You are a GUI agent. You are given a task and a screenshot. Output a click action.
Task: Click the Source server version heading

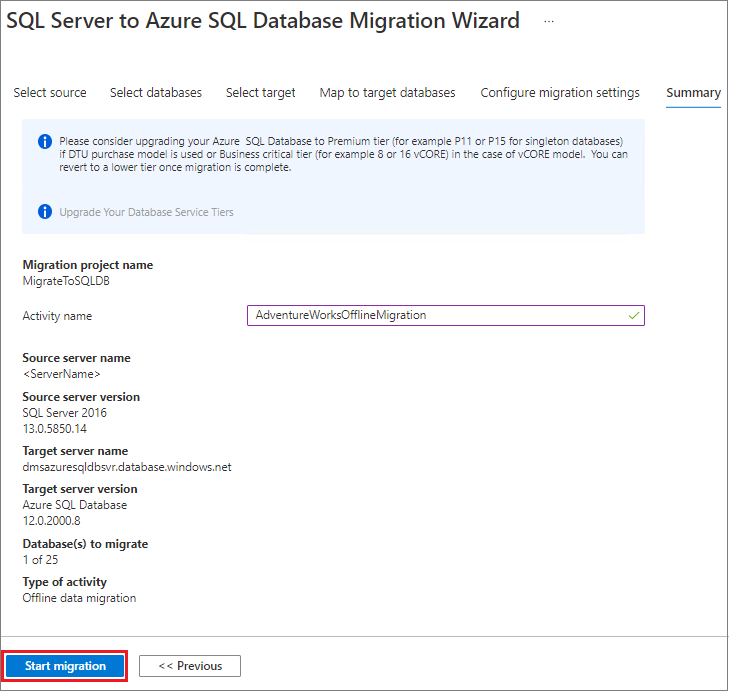(x=81, y=397)
